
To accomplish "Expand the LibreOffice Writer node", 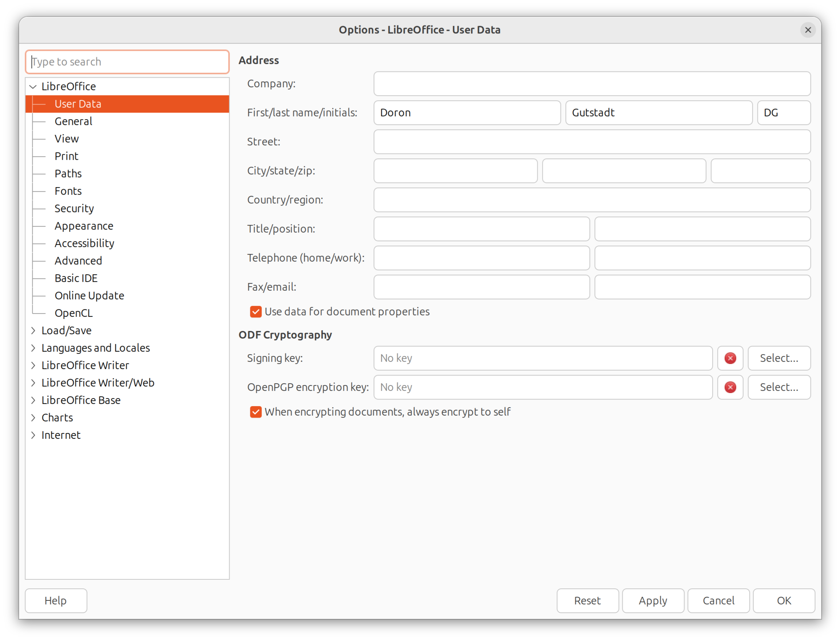I will (33, 365).
